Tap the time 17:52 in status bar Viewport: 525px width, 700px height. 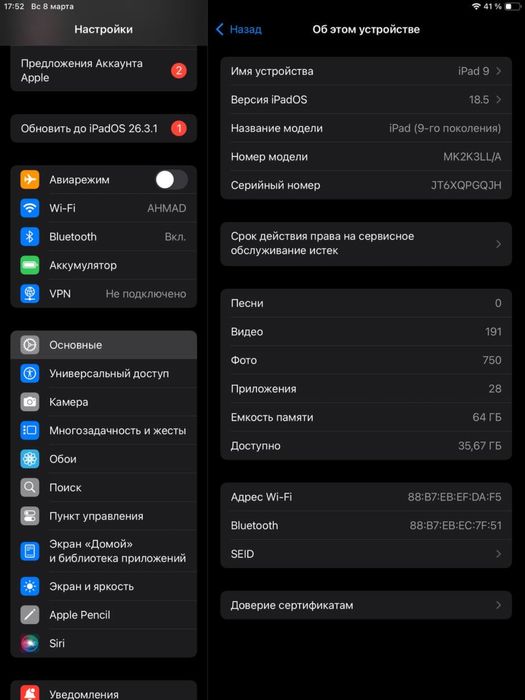coord(14,7)
